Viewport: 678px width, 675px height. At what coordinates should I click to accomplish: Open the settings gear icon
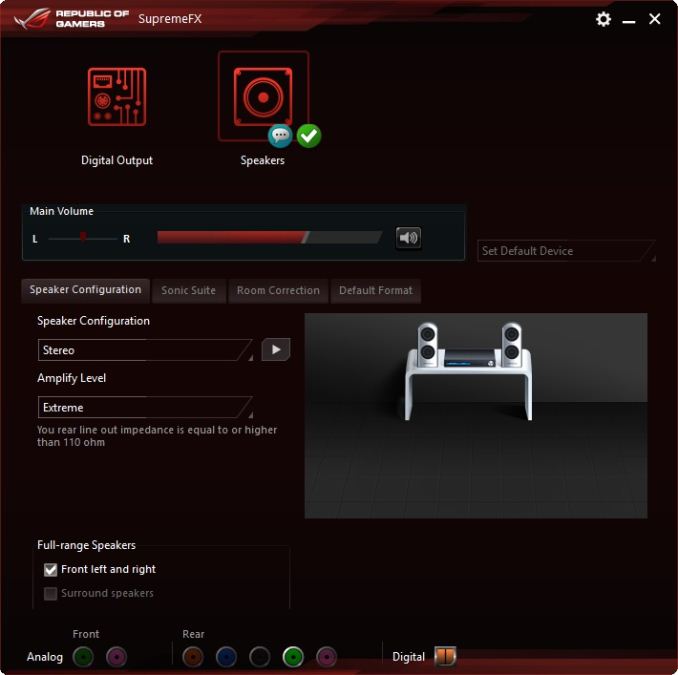(x=603, y=19)
